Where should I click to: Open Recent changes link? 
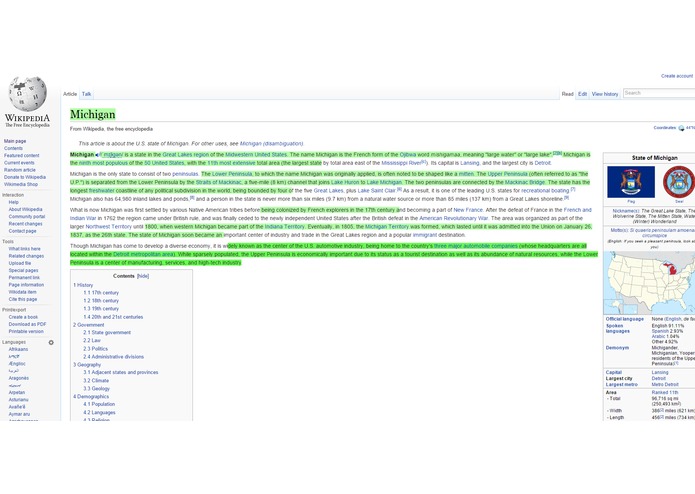click(26, 224)
